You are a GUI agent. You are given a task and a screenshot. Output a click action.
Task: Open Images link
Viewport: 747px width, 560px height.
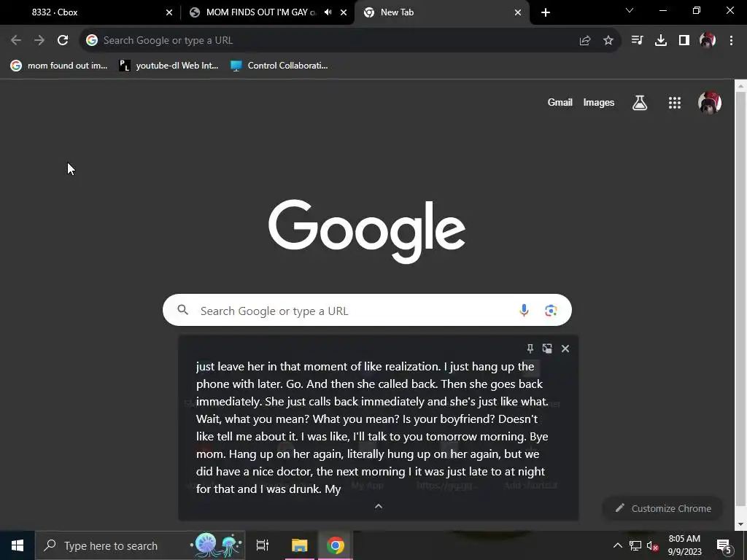(x=599, y=102)
